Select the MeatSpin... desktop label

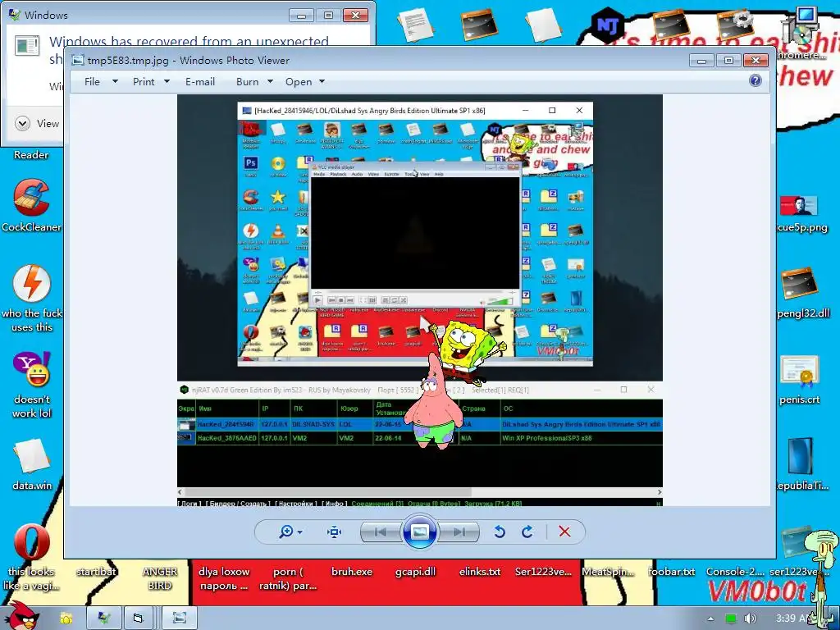point(608,572)
